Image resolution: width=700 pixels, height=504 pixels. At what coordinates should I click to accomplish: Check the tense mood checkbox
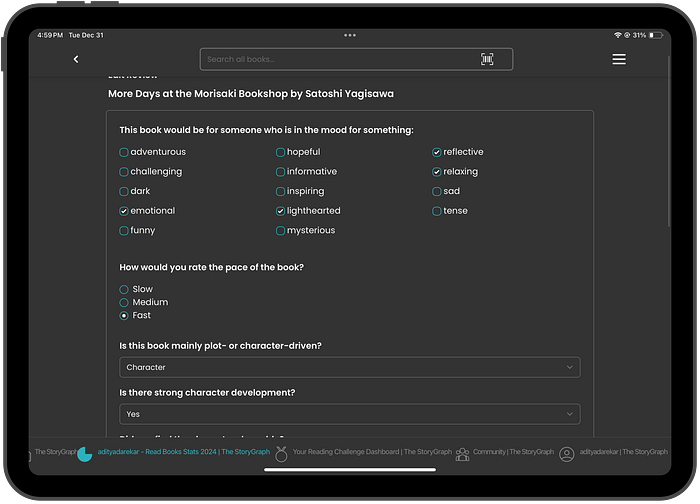pos(437,211)
